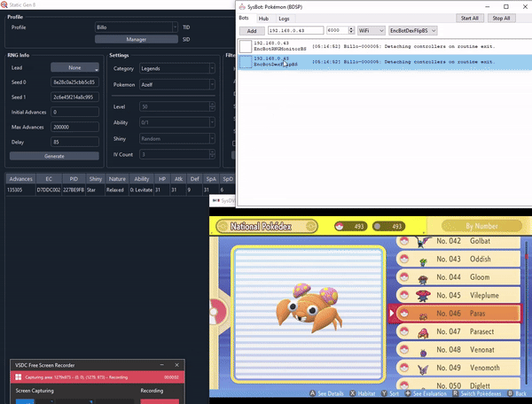Select No. 045 Vileplume entry
Image resolution: width=532 pixels, height=404 pixels.
[x=458, y=295]
